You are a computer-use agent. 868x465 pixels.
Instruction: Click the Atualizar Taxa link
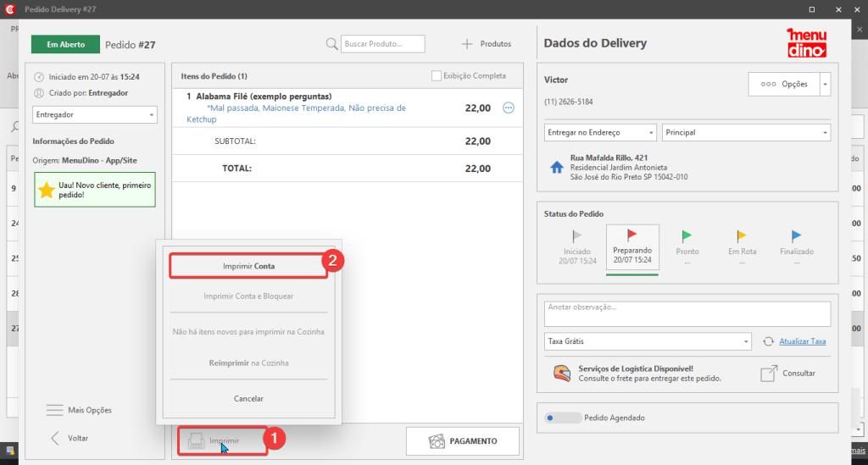coord(802,341)
